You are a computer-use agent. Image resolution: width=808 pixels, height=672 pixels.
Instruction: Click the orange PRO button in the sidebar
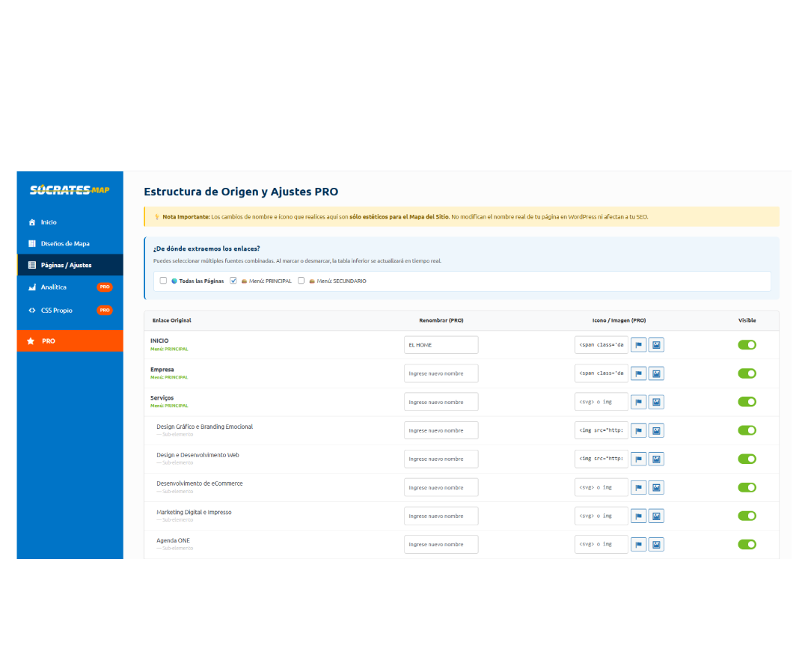[x=70, y=340]
